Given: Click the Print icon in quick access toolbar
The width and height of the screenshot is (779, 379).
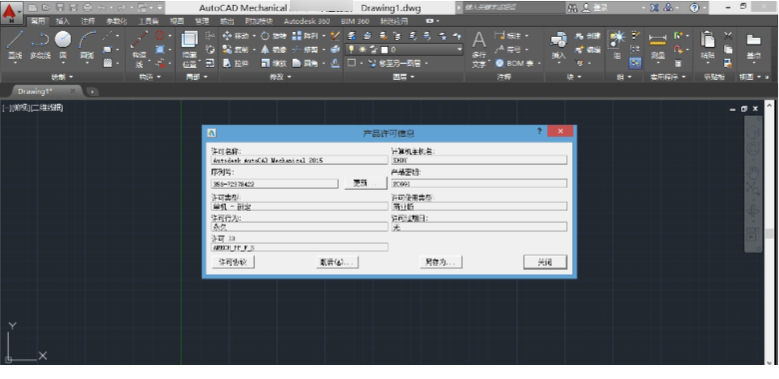Looking at the screenshot, I should click(88, 7).
